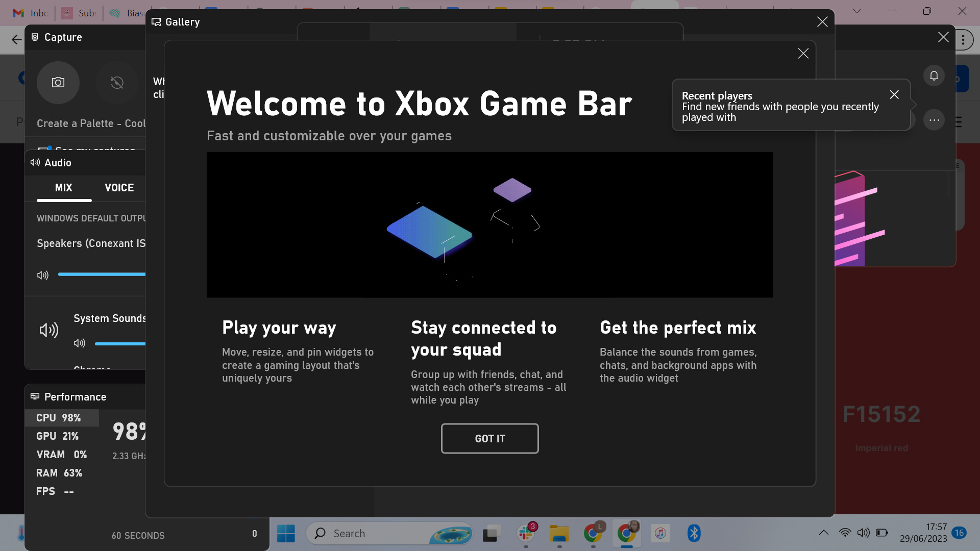The image size is (980, 551).
Task: Open iTunes from the taskbar
Action: click(660, 534)
